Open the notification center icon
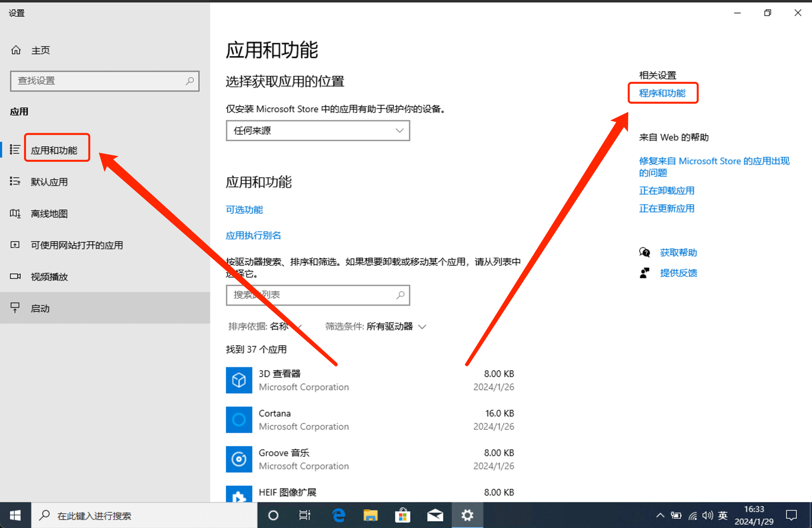Screen dimensions: 812x528 point(791,516)
